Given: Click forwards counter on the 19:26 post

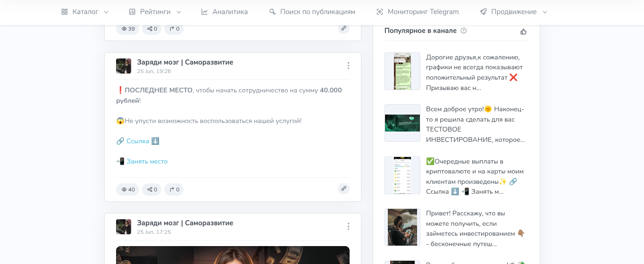Looking at the screenshot, I should click(x=174, y=190).
